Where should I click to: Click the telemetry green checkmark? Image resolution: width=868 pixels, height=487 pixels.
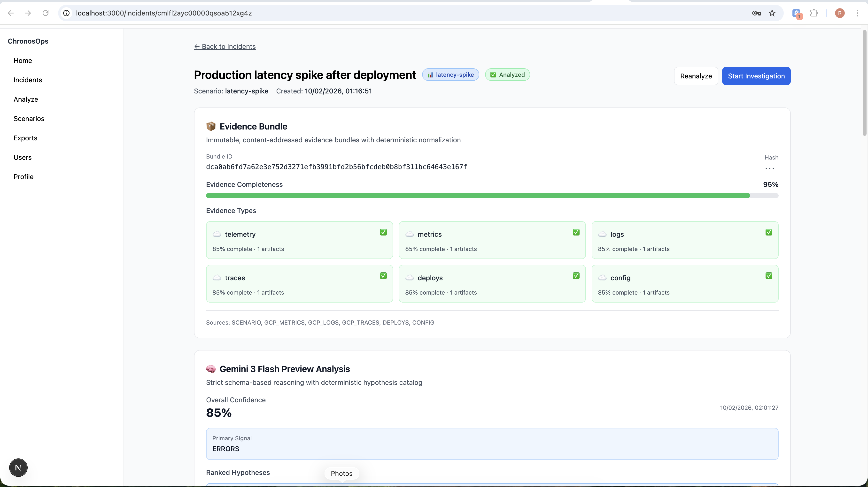[383, 232]
